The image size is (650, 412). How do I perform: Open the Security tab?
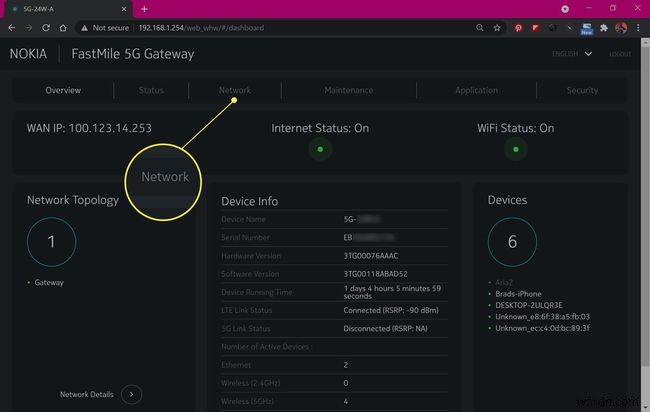point(582,90)
